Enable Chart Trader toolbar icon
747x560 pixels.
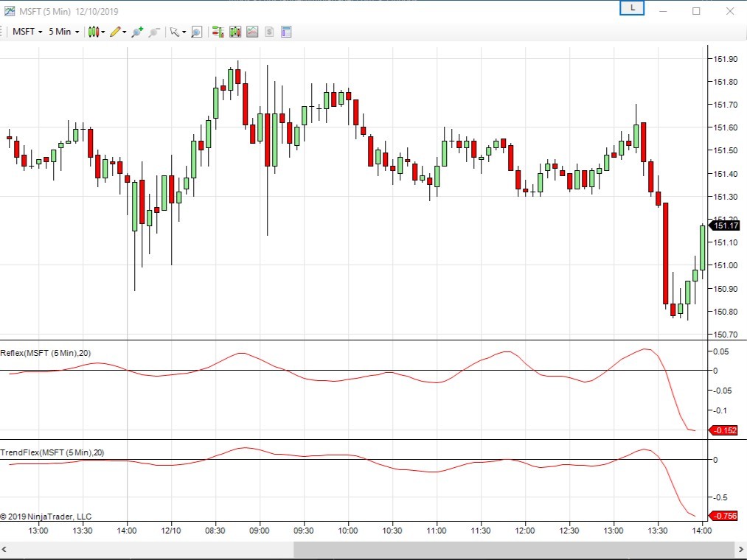tap(218, 32)
